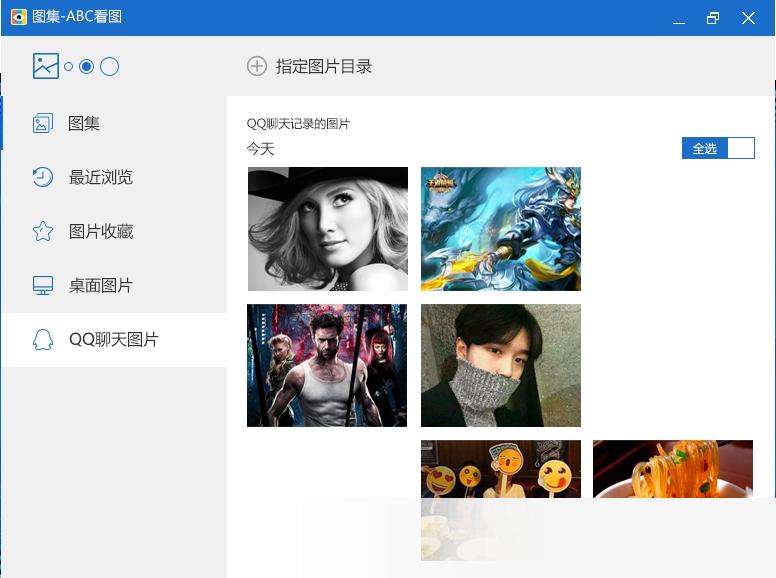The height and width of the screenshot is (578, 776).
Task: Select the QQ聊天图片 sidebar tab
Action: click(x=114, y=339)
